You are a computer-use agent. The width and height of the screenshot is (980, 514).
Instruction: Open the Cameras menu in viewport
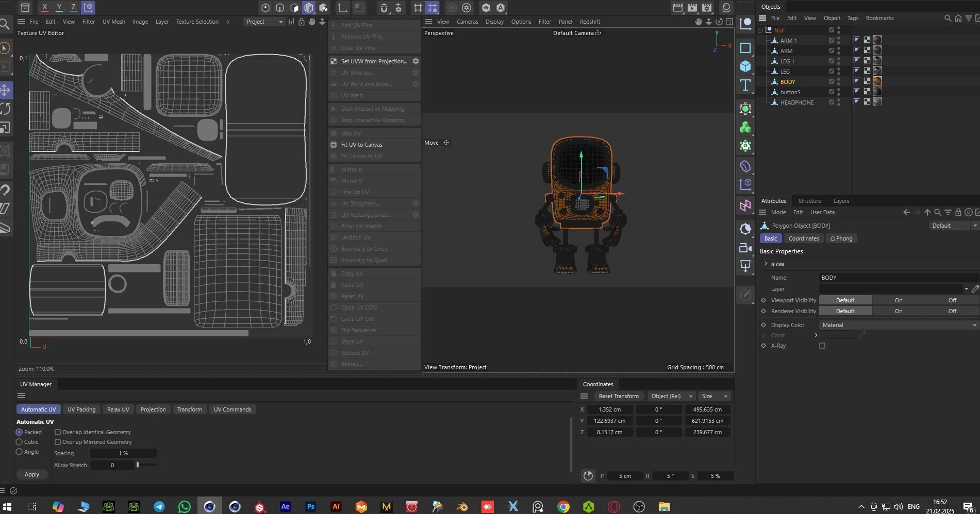click(467, 22)
